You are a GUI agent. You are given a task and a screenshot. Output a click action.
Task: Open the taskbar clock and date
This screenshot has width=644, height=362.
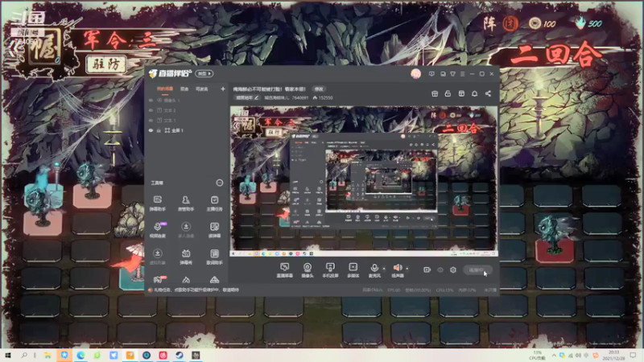point(614,355)
